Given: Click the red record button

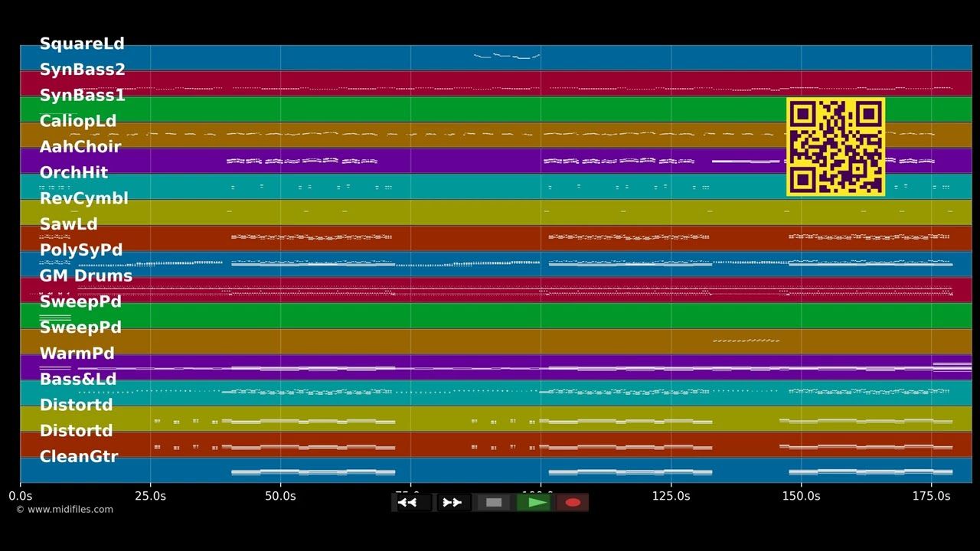Looking at the screenshot, I should point(573,503).
